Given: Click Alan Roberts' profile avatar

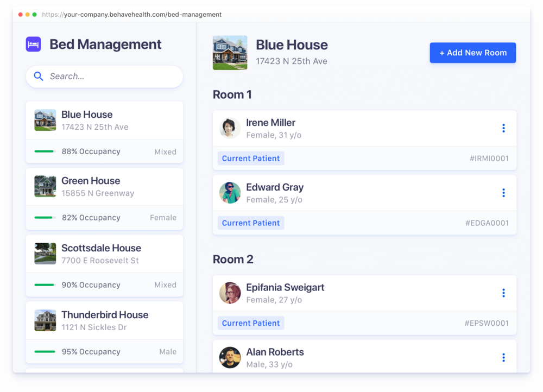Looking at the screenshot, I should 230,357.
